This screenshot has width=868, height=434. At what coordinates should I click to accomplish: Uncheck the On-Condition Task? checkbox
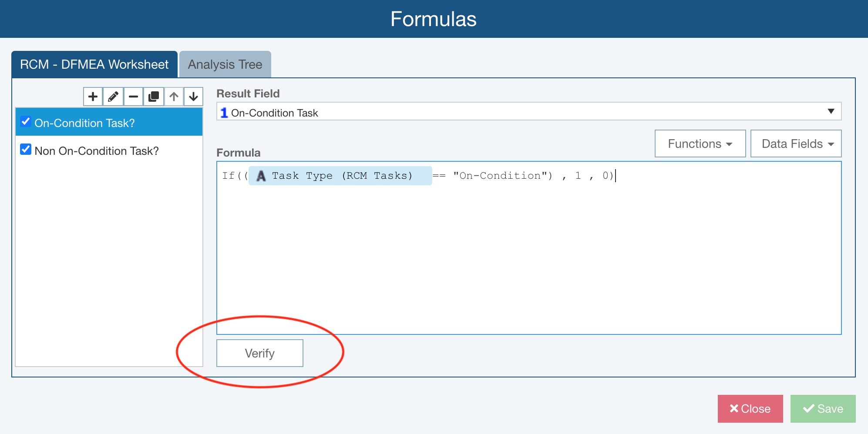(26, 122)
